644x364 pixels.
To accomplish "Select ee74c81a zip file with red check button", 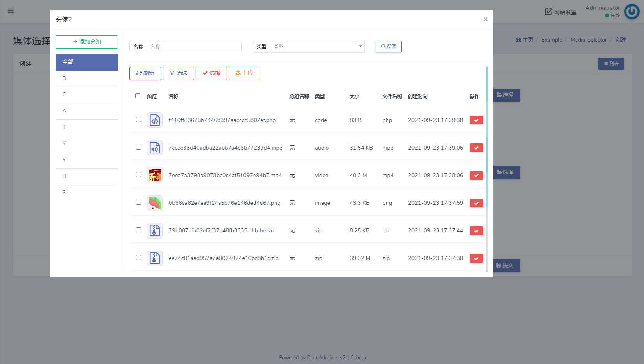I will tap(476, 258).
